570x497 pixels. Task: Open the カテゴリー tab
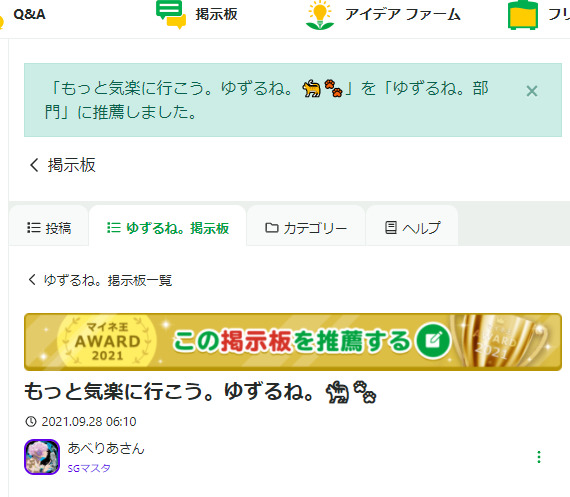[306, 228]
